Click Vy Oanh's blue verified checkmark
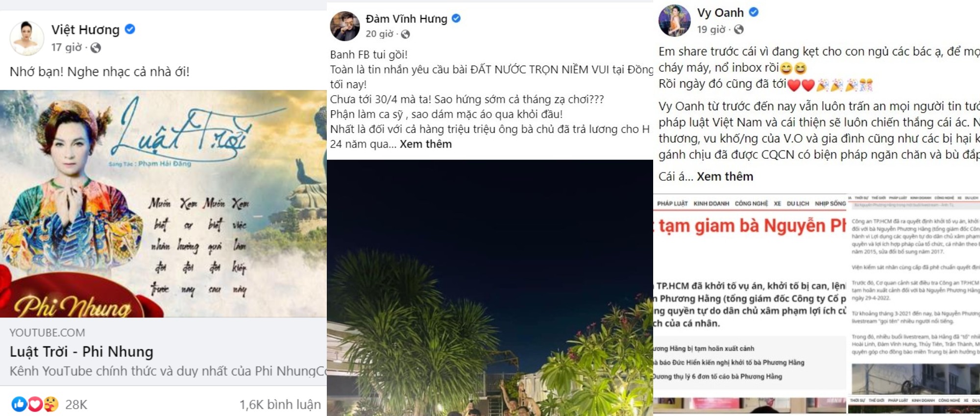Image resolution: width=980 pixels, height=416 pixels. coord(754,12)
